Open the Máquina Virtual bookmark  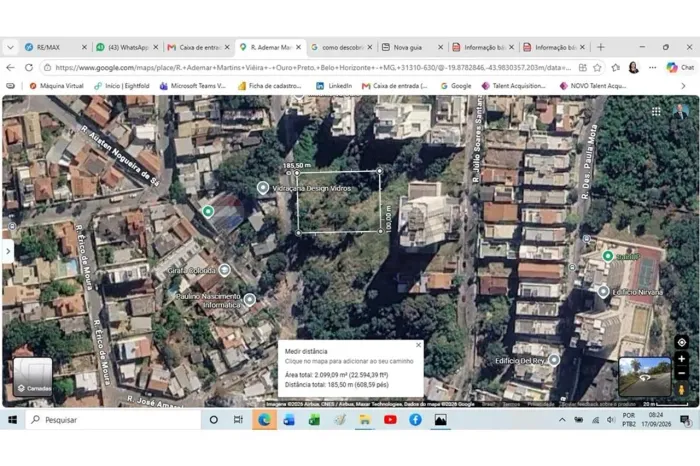[57, 86]
